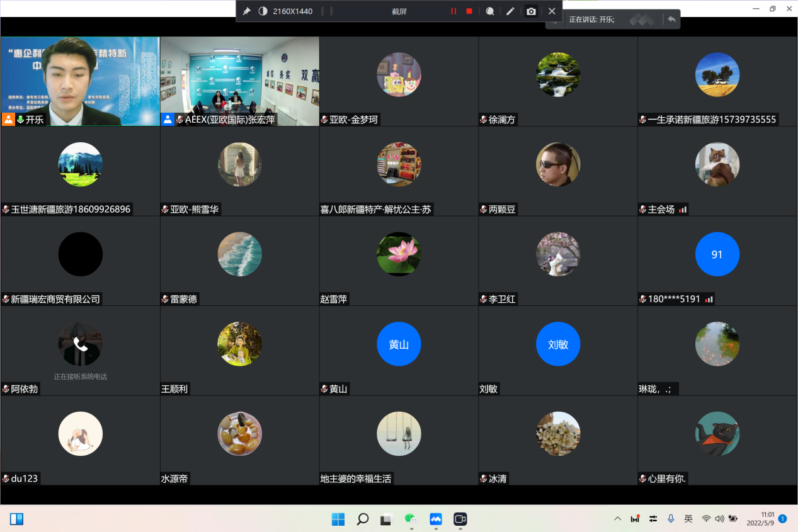Select the pencil annotation tool
The image size is (798, 532).
[510, 11]
